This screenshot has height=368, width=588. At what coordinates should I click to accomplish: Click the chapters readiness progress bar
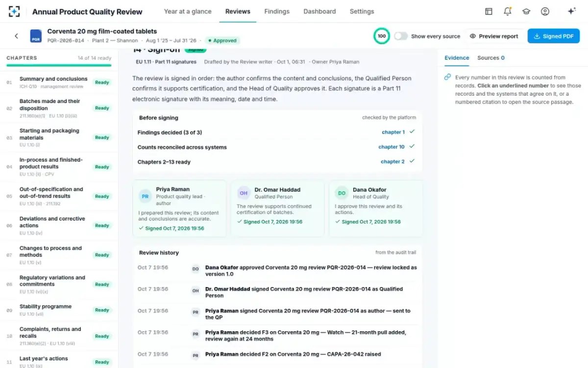click(59, 65)
